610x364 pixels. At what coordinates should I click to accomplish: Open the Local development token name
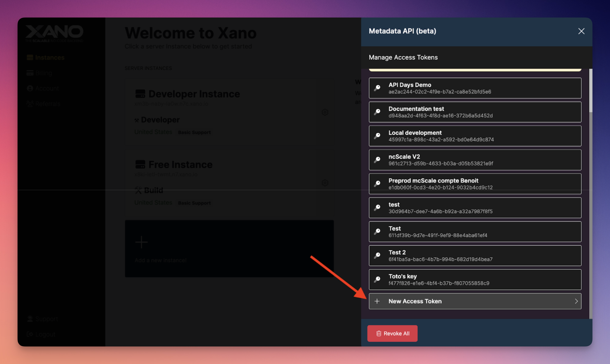[415, 133]
